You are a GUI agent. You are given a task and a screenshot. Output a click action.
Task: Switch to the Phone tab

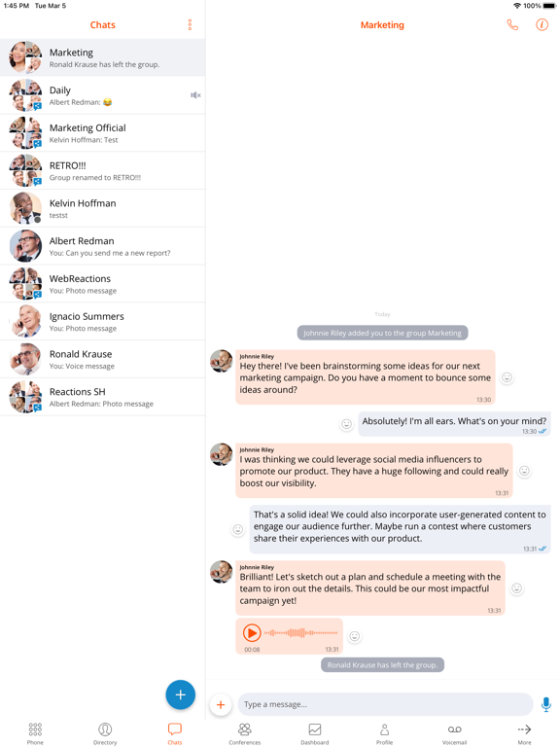click(35, 733)
